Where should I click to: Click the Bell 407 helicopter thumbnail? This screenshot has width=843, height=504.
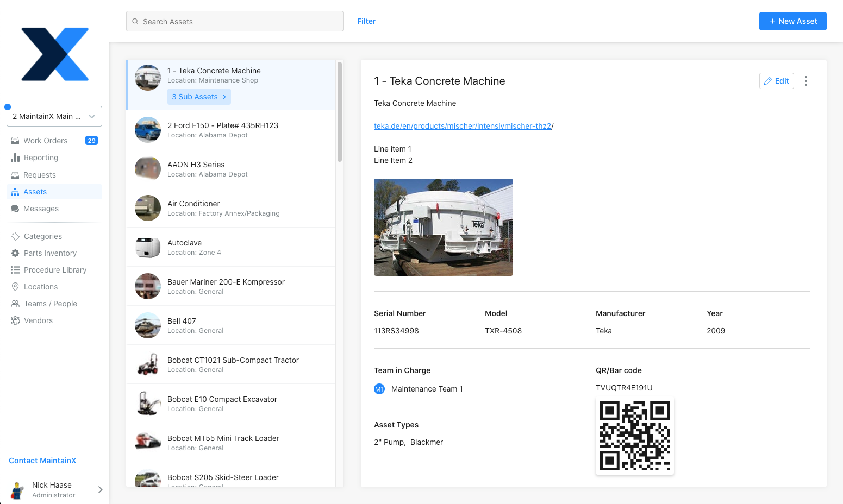pos(148,325)
